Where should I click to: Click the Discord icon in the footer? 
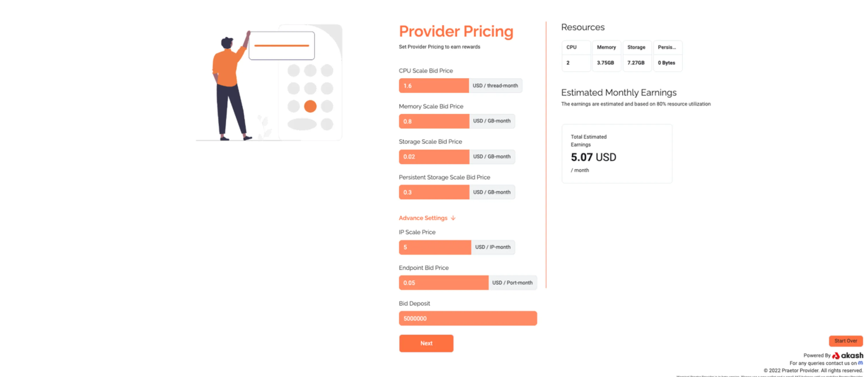click(860, 363)
